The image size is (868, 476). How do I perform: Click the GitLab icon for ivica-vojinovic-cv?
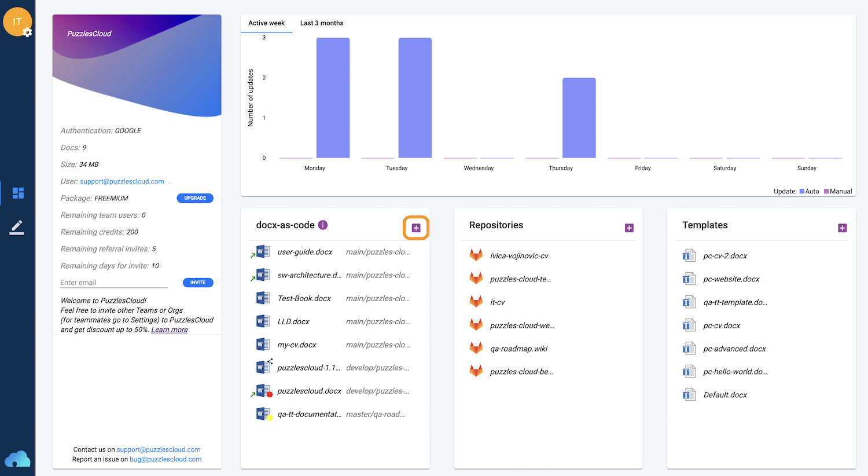tap(476, 255)
